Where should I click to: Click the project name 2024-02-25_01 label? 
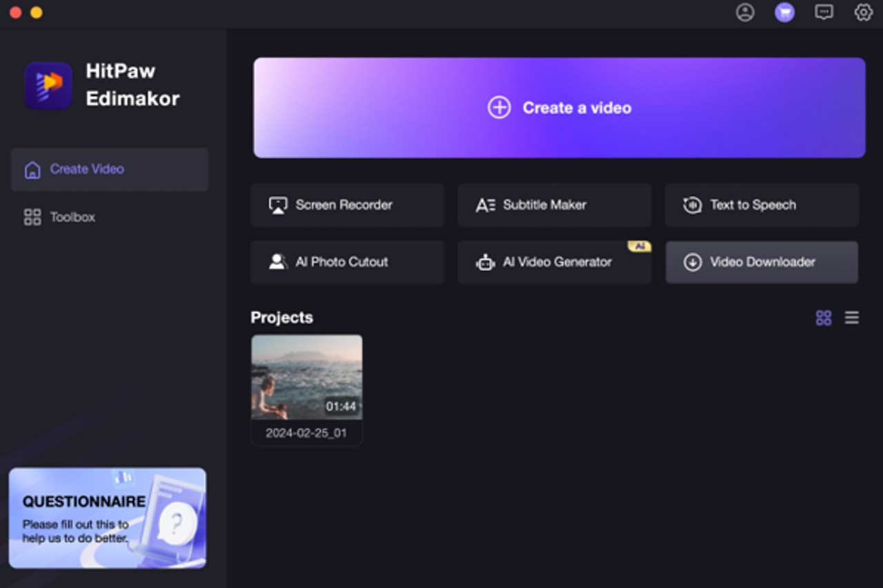click(x=306, y=434)
